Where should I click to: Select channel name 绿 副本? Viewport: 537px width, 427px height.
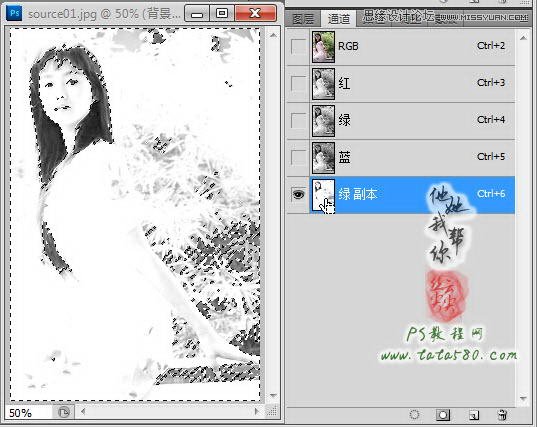click(x=358, y=194)
